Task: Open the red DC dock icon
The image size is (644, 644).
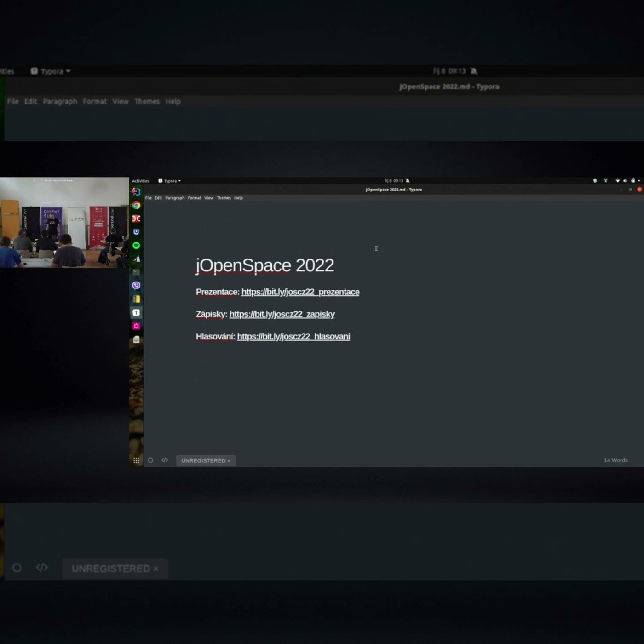Action: (x=136, y=218)
